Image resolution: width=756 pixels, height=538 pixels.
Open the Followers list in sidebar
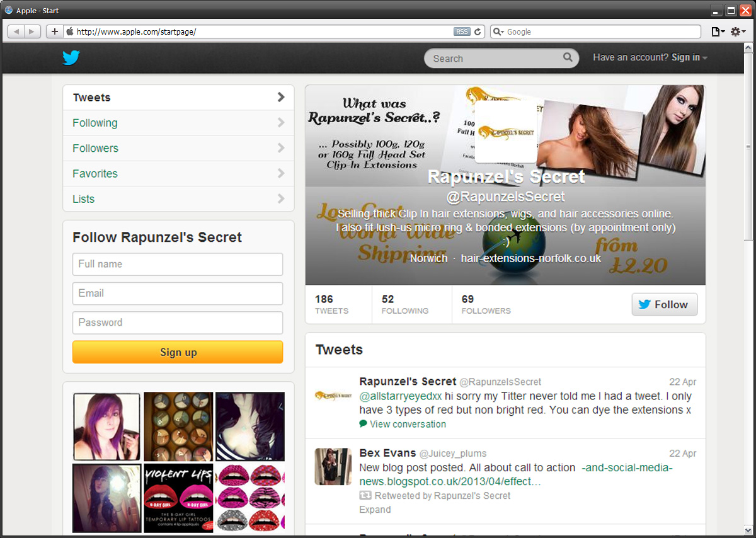(x=178, y=148)
